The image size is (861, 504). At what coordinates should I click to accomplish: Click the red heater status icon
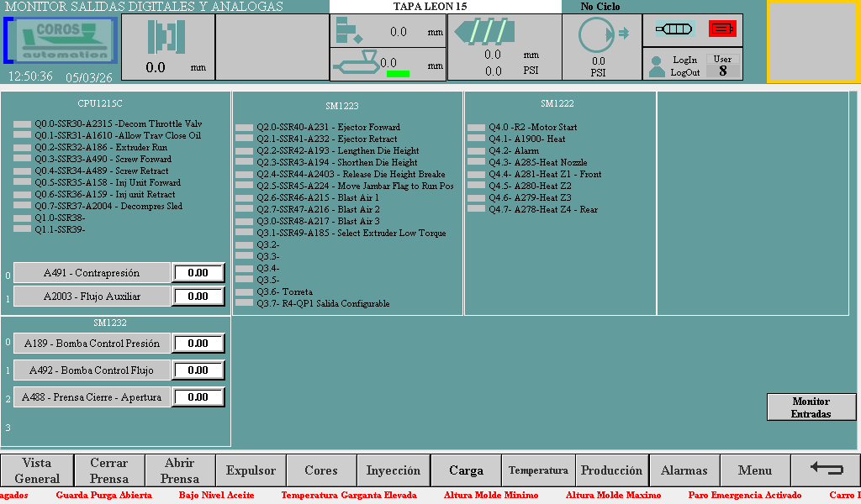point(722,29)
